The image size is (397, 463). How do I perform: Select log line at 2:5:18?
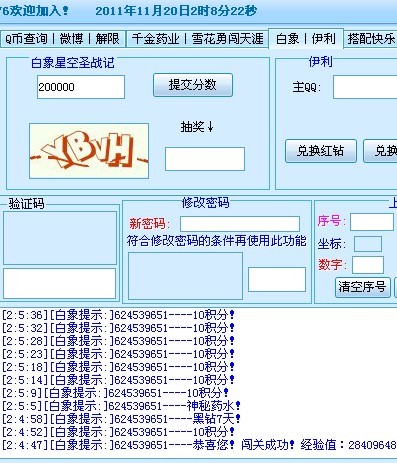click(118, 367)
